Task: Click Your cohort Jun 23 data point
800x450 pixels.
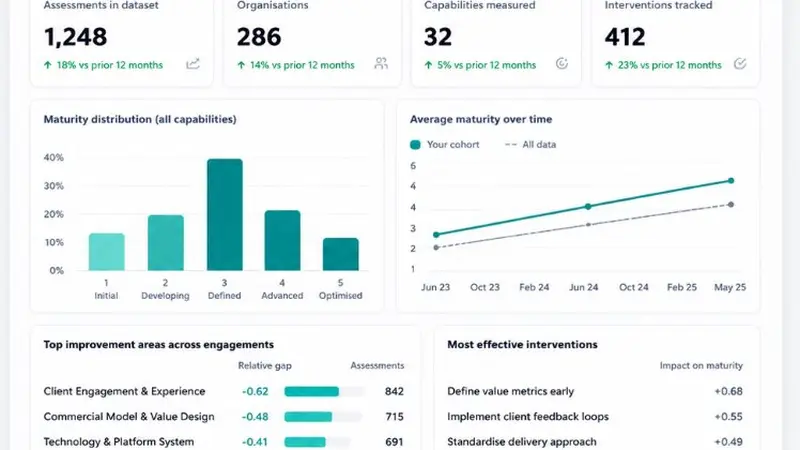Action: click(x=436, y=235)
